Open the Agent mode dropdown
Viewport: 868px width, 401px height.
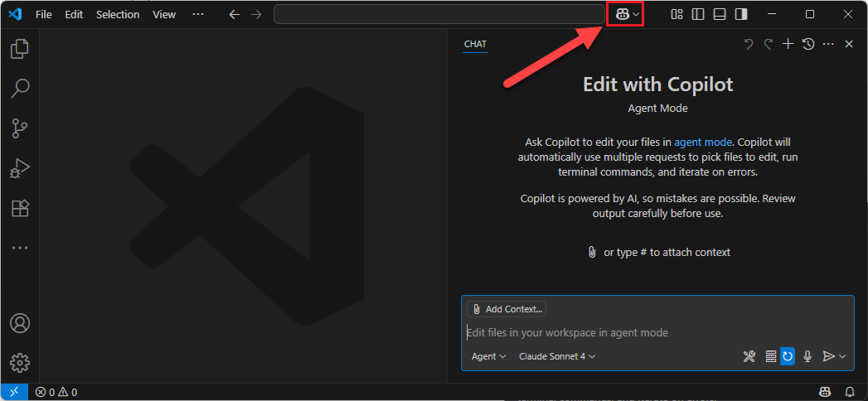tap(488, 356)
